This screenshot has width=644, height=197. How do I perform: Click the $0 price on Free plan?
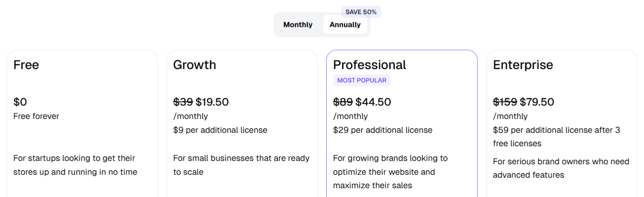click(20, 102)
